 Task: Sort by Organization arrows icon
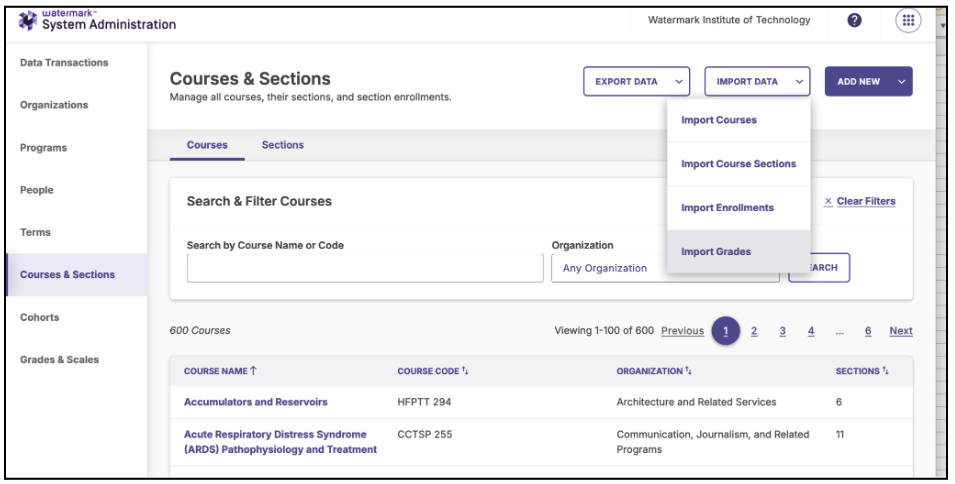pos(688,371)
